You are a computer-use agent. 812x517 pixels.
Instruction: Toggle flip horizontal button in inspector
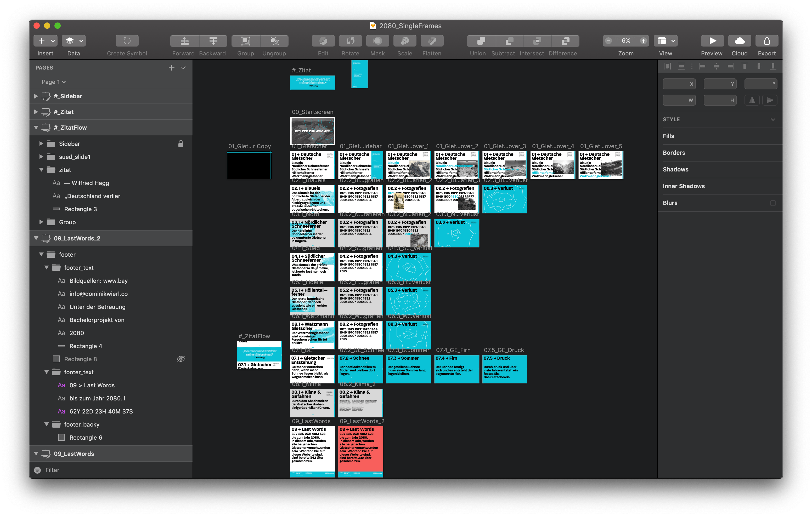click(x=752, y=100)
